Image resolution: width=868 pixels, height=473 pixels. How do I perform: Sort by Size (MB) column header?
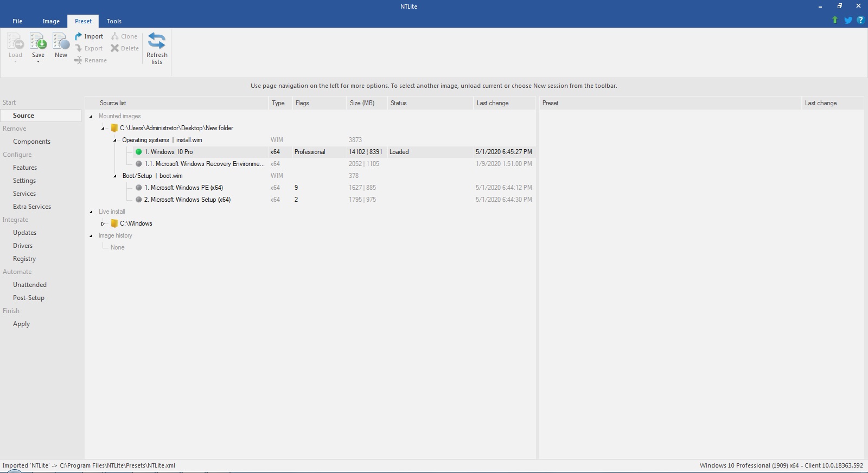click(x=367, y=103)
